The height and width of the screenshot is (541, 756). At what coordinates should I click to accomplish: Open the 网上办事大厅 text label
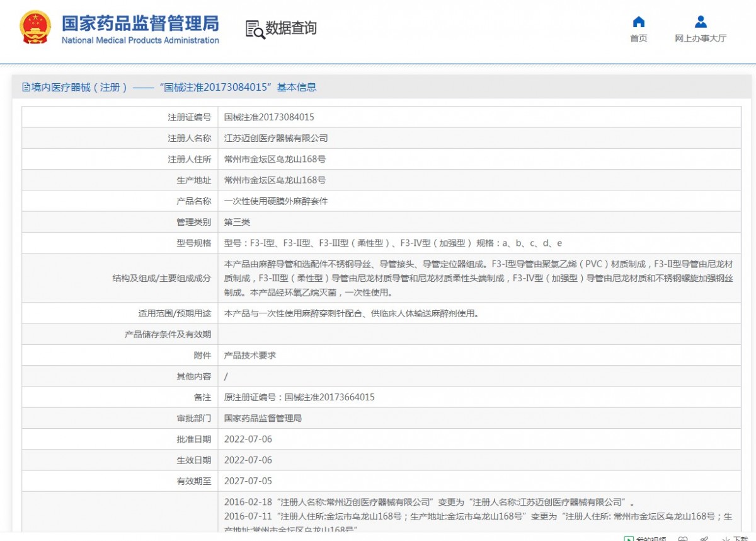click(x=701, y=38)
